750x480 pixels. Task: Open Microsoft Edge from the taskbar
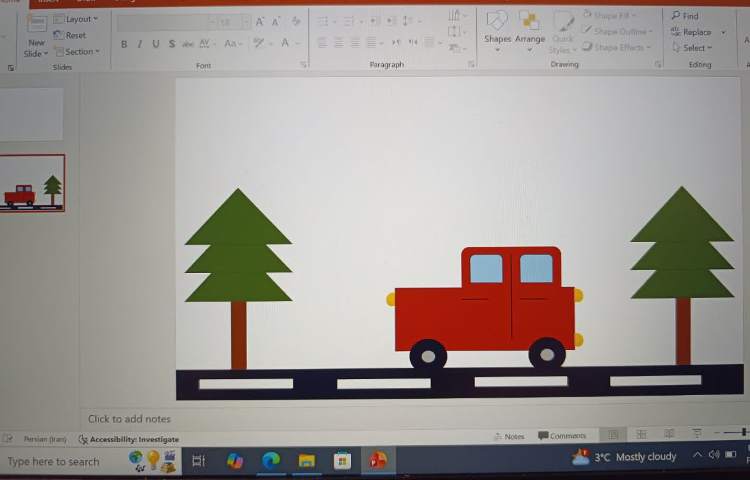(x=270, y=460)
